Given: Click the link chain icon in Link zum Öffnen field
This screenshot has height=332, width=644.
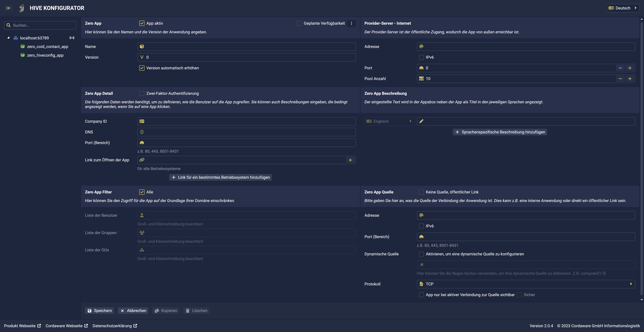Looking at the screenshot, I should [x=142, y=160].
